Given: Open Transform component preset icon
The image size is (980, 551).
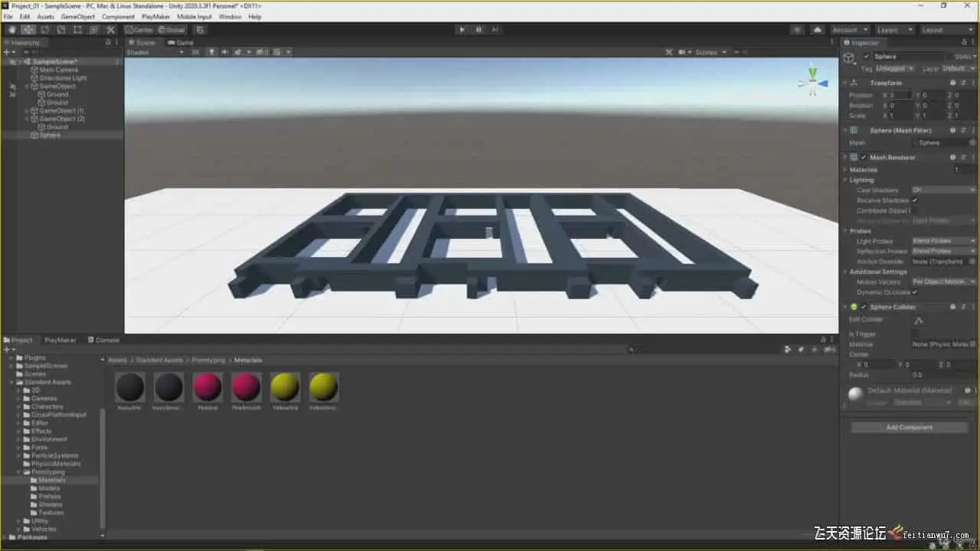Looking at the screenshot, I should tap(963, 83).
